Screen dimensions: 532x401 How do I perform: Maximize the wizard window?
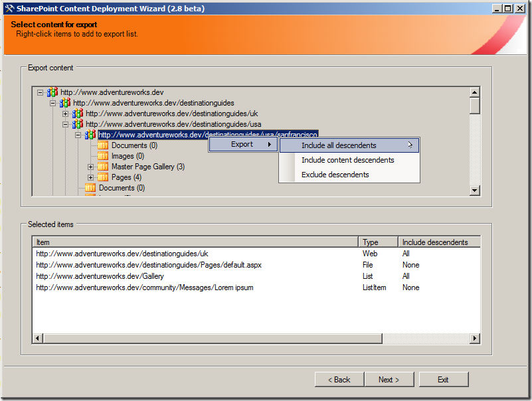click(508, 9)
